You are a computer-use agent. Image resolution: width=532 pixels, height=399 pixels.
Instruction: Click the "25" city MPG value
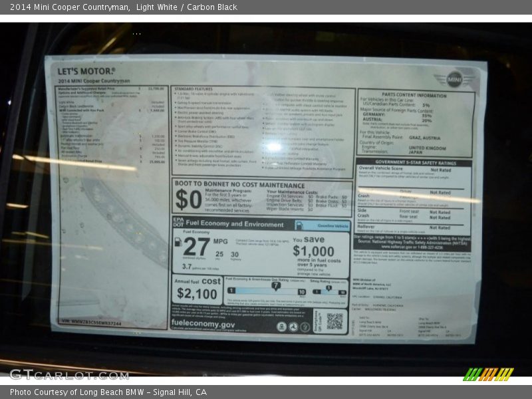(219, 254)
